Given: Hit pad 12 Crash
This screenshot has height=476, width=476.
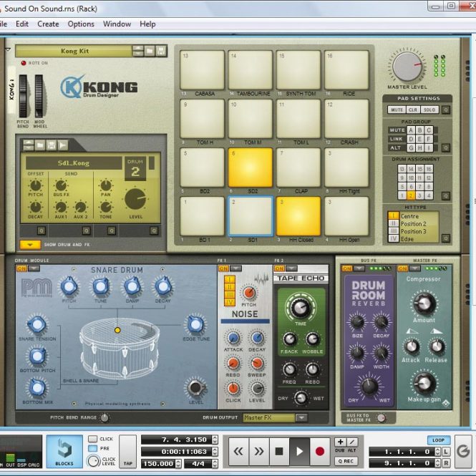Looking at the screenshot, I should pos(346,119).
